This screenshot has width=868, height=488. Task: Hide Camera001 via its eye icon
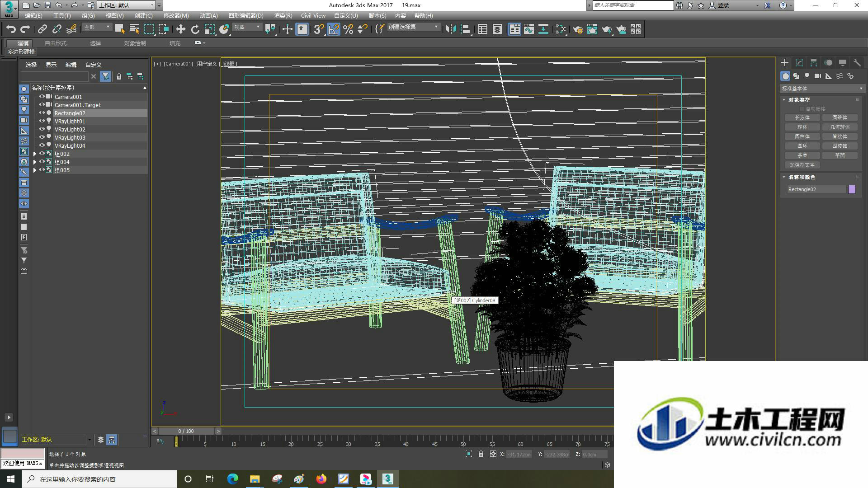click(x=42, y=97)
